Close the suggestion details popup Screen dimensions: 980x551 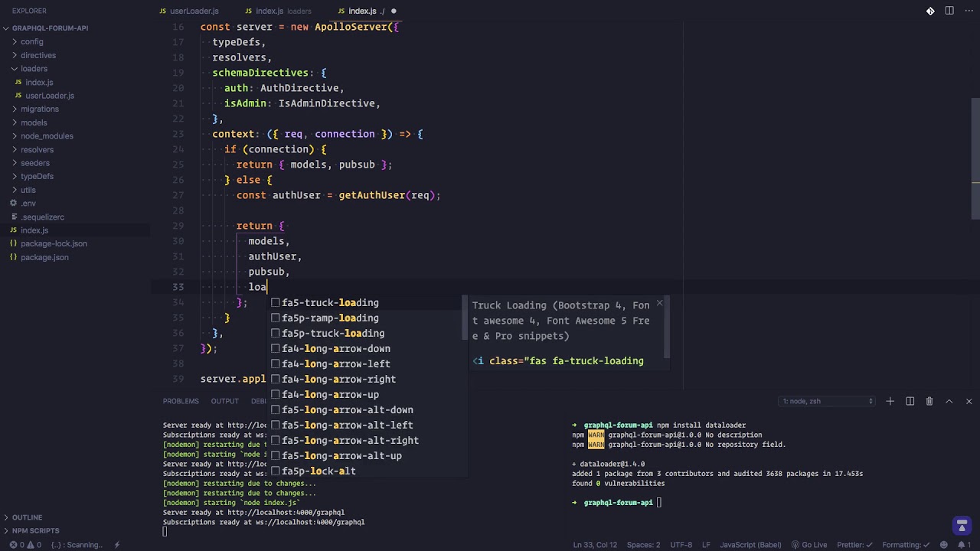659,303
